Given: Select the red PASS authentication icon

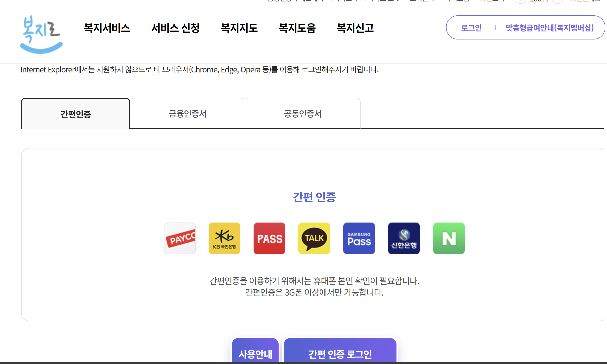Looking at the screenshot, I should (x=269, y=238).
